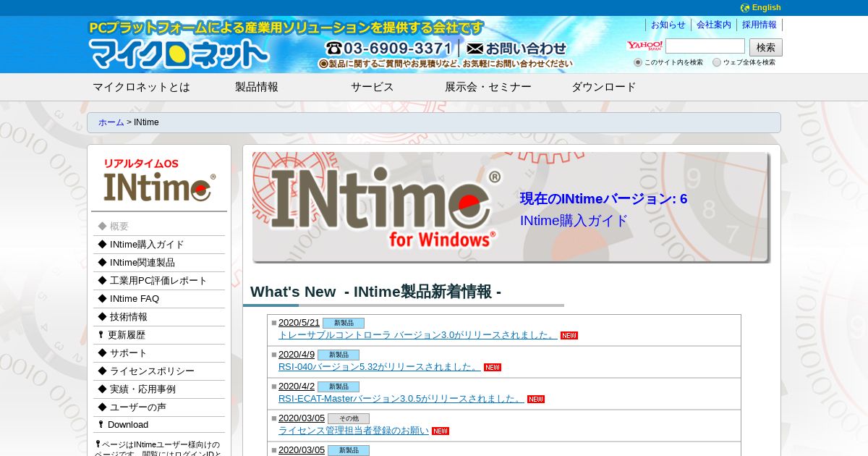Select the このサイト内を検索 radio button

pos(638,62)
